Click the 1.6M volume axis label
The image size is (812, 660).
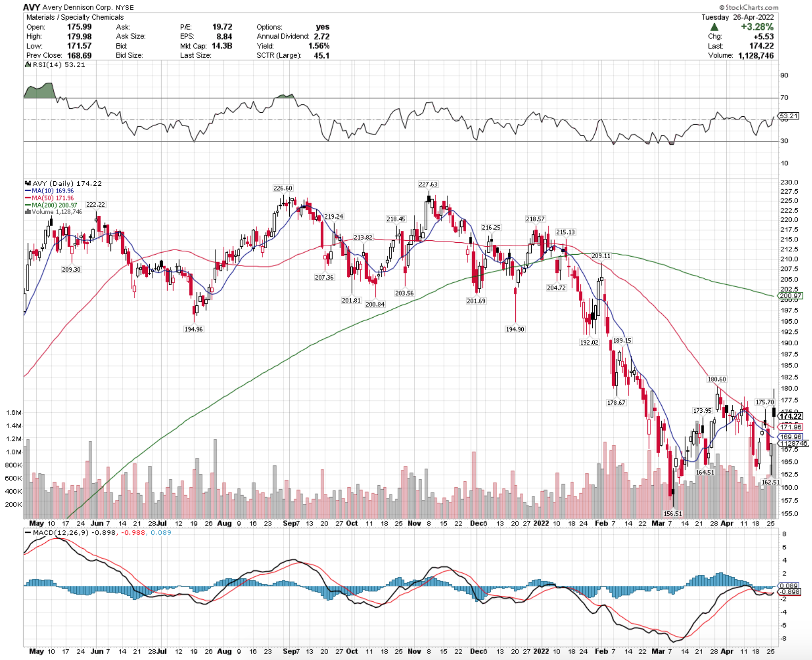tap(14, 413)
